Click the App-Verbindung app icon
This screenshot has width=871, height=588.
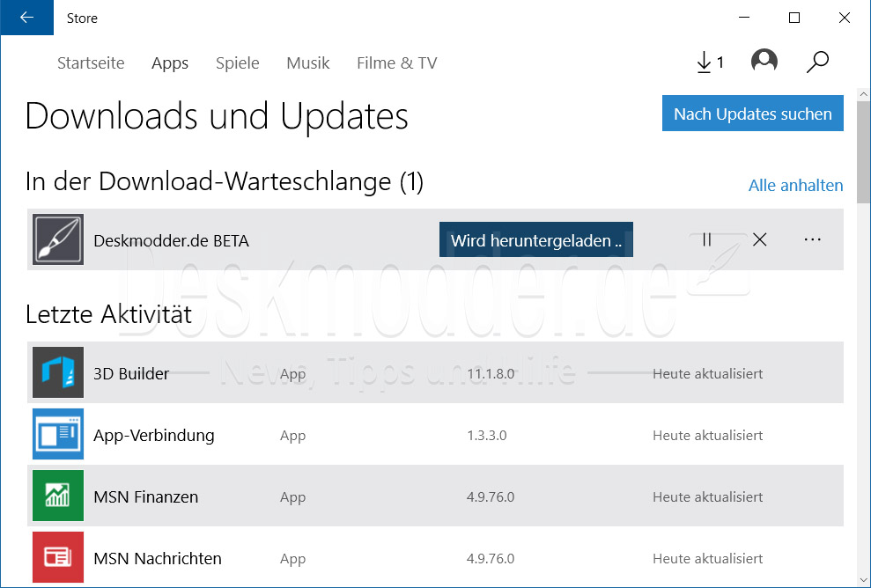click(58, 434)
